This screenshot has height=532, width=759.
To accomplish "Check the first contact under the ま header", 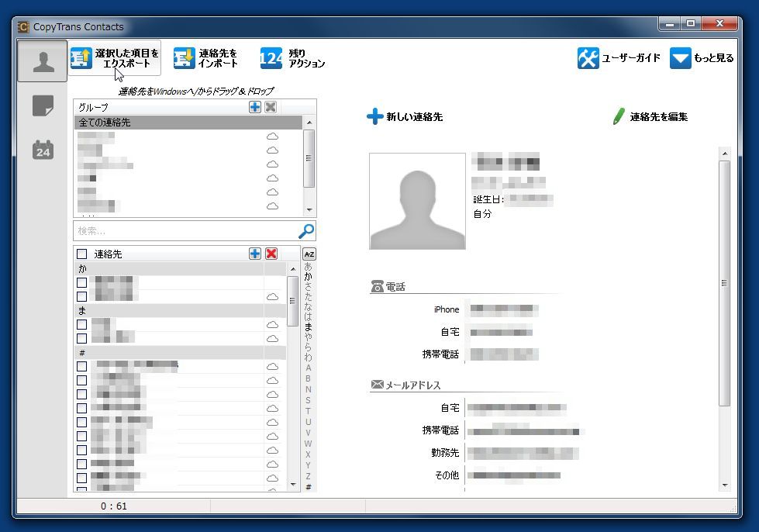I will (82, 325).
